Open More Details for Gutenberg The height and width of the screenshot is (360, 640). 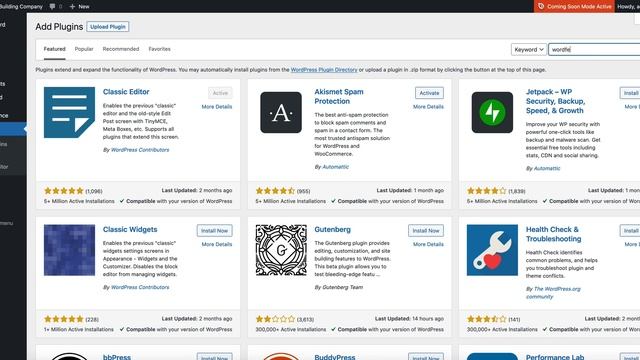tap(428, 244)
